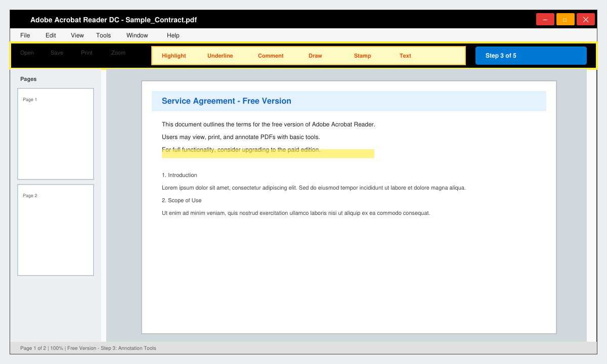Select the Underline annotation tool

pos(220,56)
